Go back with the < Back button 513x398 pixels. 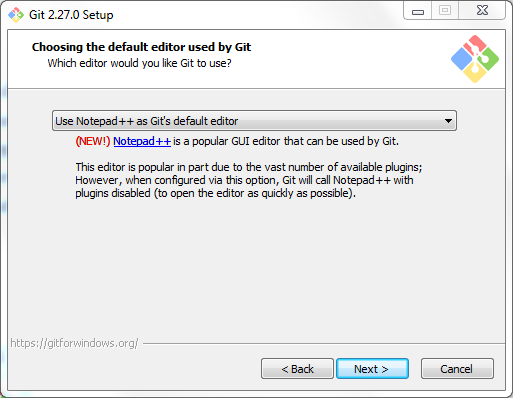tap(297, 369)
